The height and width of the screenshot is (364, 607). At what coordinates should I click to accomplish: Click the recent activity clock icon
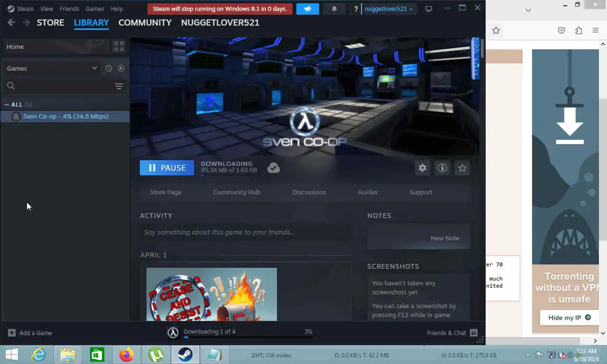pos(109,68)
